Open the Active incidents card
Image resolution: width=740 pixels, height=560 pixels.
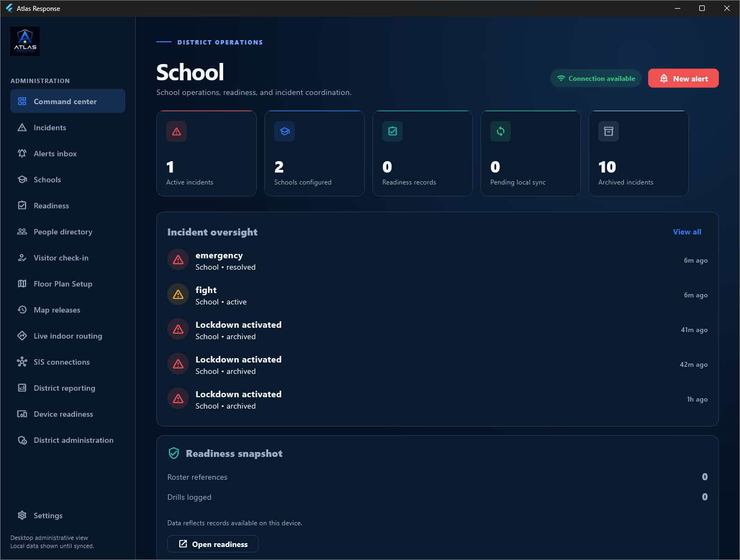[x=206, y=153]
